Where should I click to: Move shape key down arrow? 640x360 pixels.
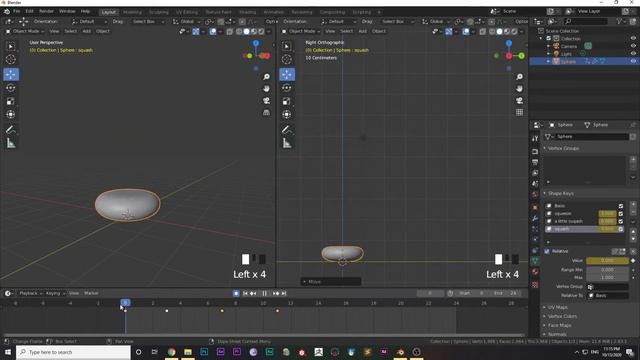(633, 239)
